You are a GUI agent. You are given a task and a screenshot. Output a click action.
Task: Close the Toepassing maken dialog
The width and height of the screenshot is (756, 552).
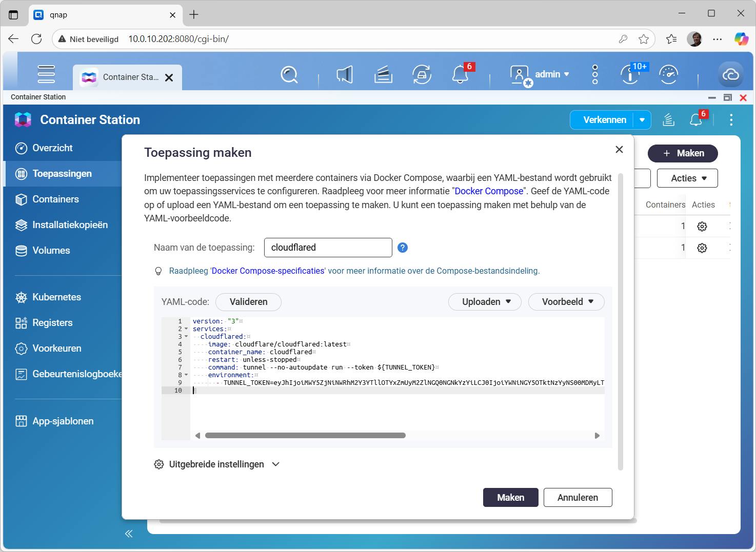(x=619, y=150)
